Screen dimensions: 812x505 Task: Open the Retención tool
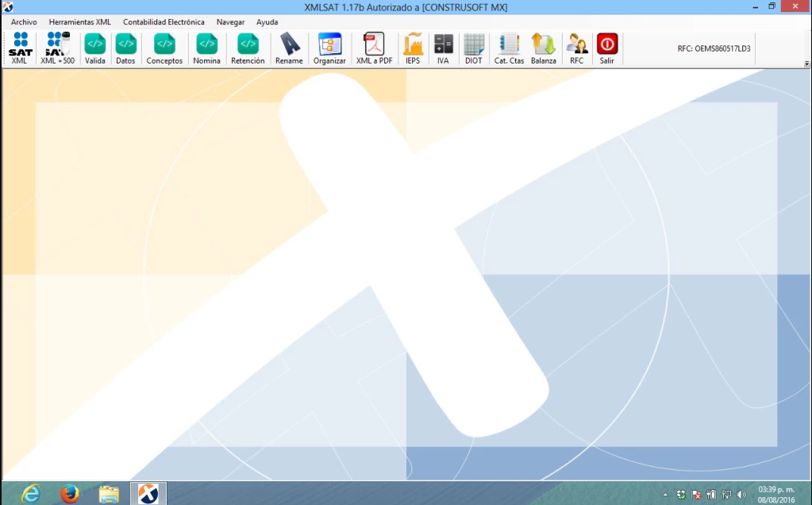click(x=248, y=48)
